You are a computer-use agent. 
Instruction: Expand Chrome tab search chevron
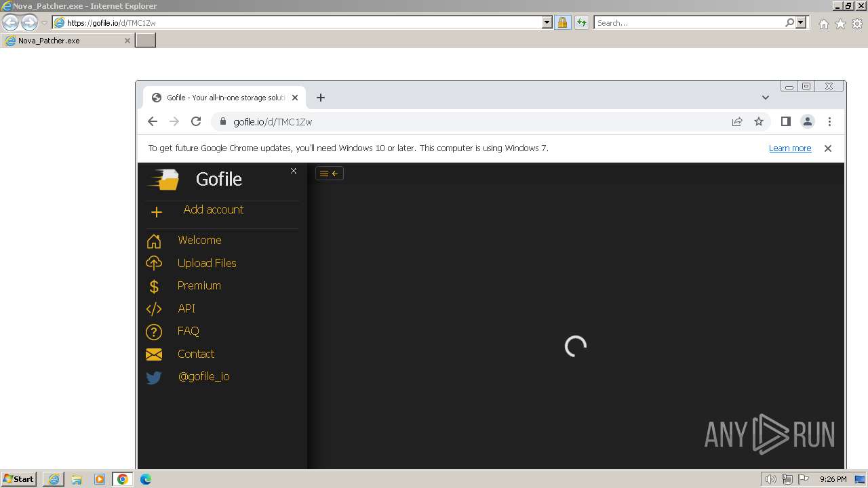point(766,98)
